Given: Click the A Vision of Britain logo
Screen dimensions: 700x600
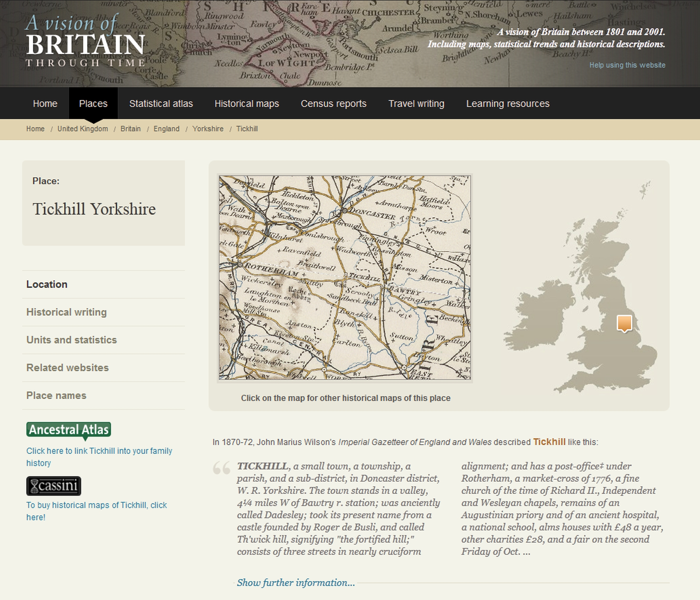Looking at the screenshot, I should click(85, 40).
